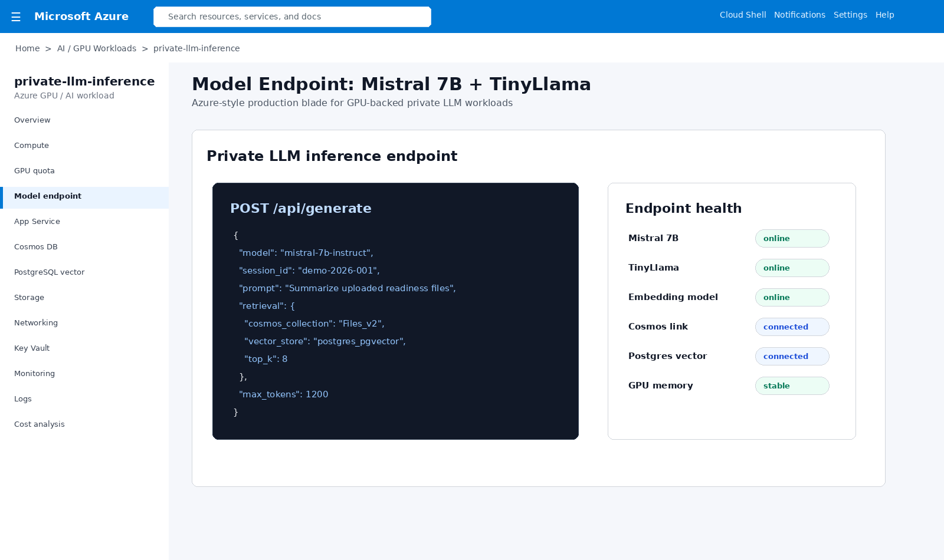Click the "max_tokens": 1200 line
Viewport: 944px width, 560px height.
point(284,394)
